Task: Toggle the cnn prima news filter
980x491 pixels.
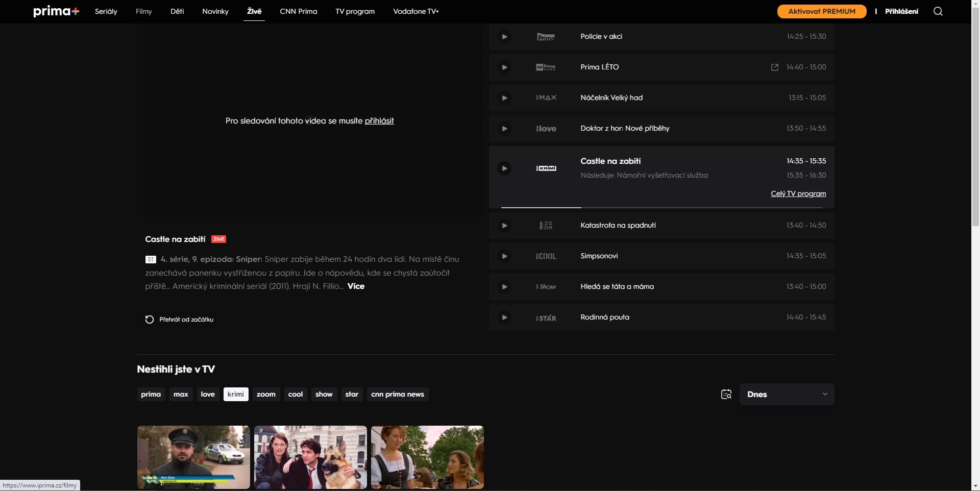Action: 398,394
